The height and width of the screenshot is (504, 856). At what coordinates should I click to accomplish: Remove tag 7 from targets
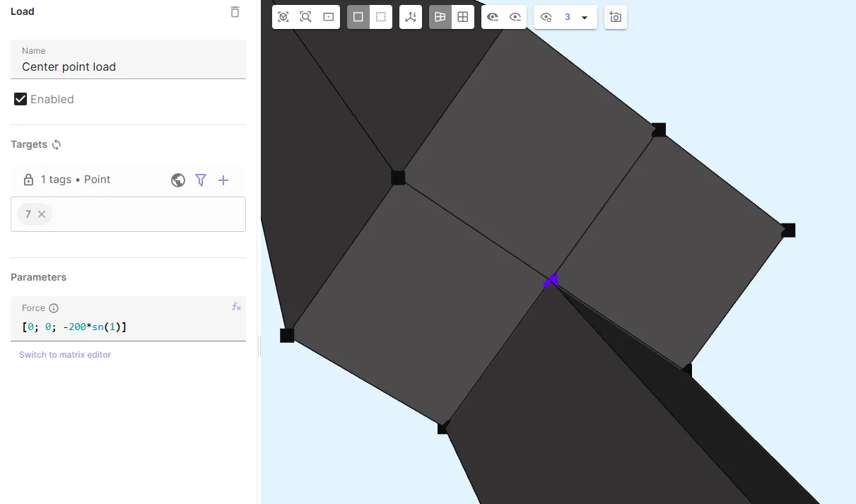42,214
